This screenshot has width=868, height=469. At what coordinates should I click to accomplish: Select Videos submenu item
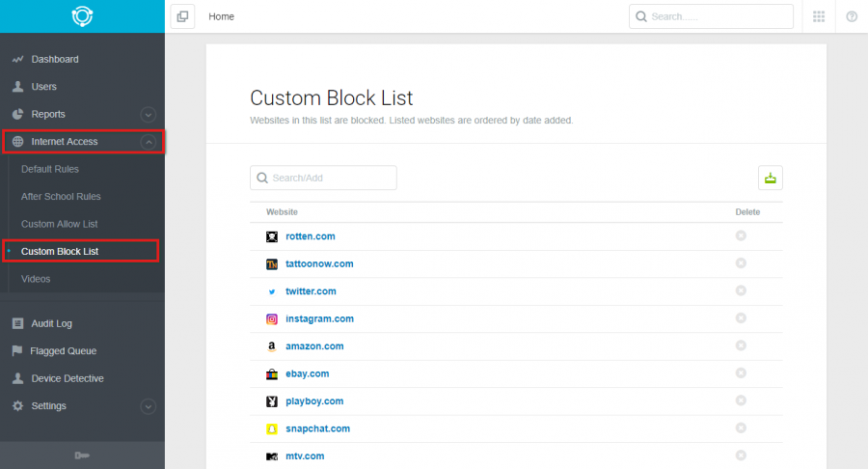click(36, 279)
